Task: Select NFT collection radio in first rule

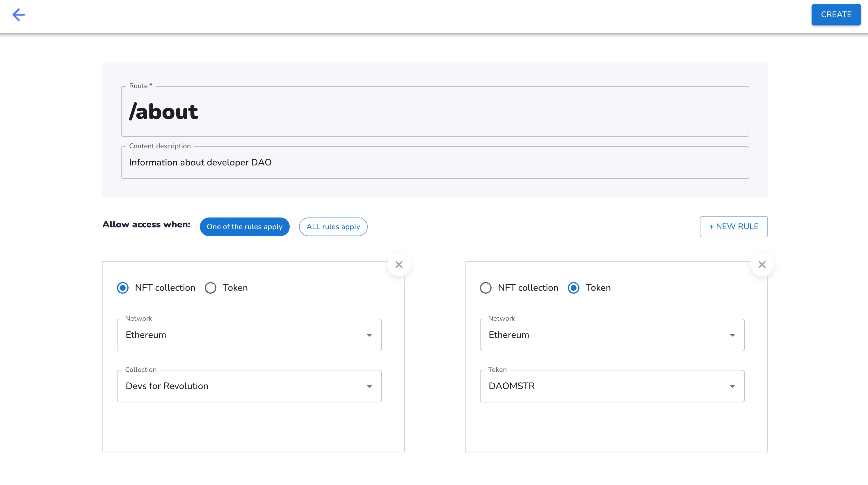Action: pos(123,288)
